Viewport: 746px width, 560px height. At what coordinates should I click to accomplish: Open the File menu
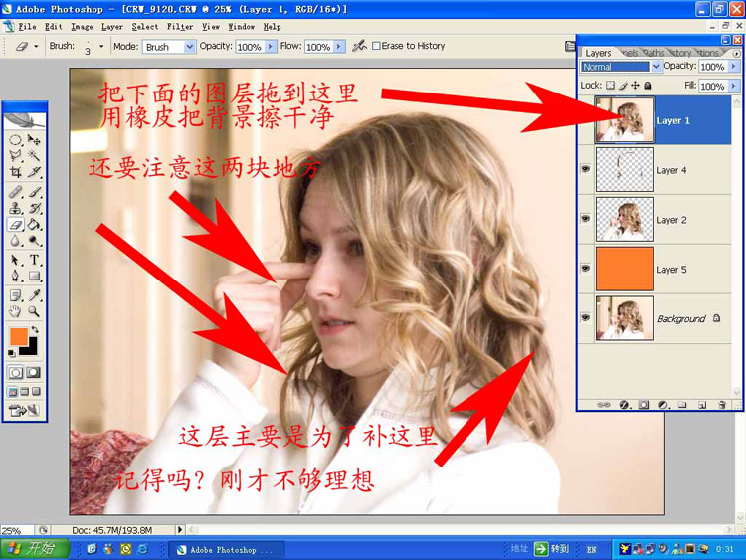pos(27,27)
